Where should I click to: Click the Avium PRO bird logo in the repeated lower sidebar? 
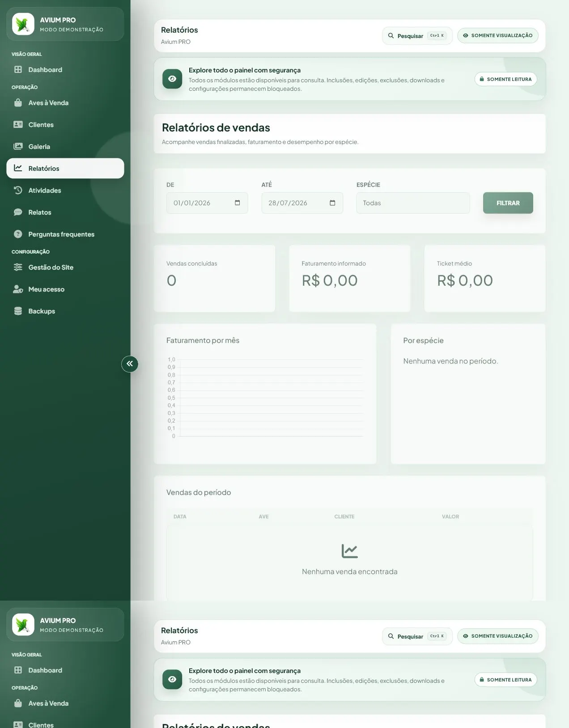point(23,624)
